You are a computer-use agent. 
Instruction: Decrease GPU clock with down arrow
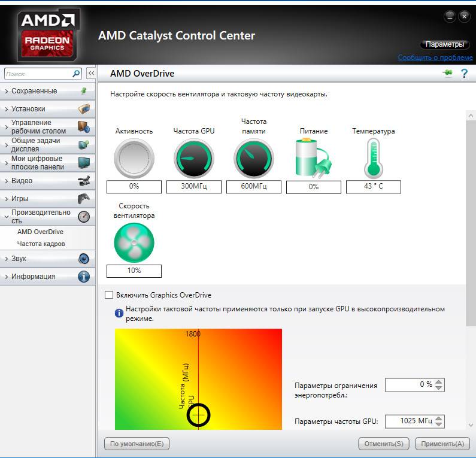(439, 424)
